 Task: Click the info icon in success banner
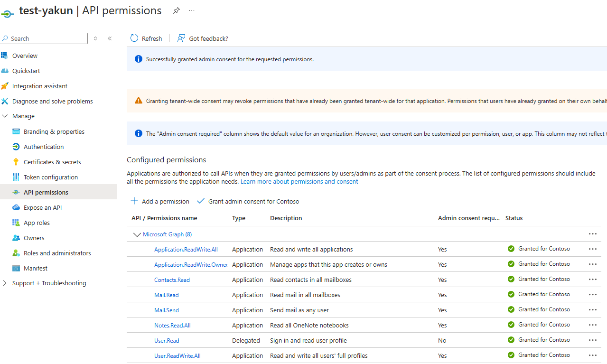click(138, 59)
